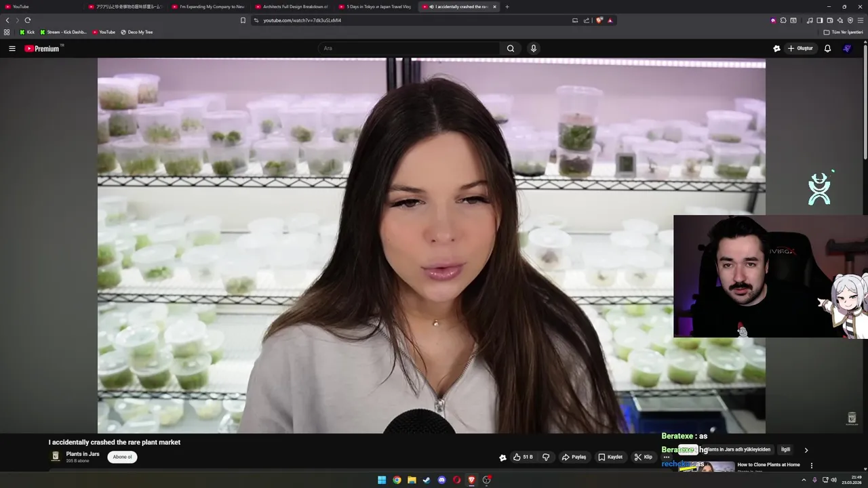This screenshot has height=488, width=868.
Task: Switch to 5 Days in Tokyo tab
Action: [374, 7]
